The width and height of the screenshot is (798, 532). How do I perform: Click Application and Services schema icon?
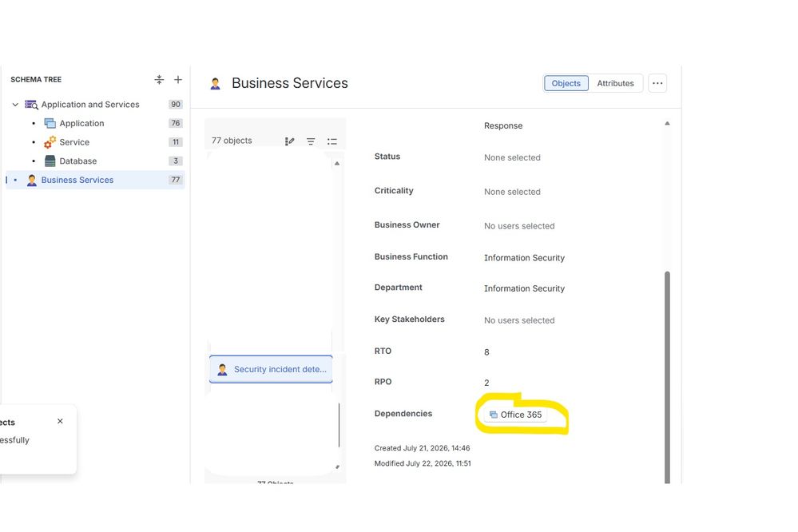pos(32,105)
